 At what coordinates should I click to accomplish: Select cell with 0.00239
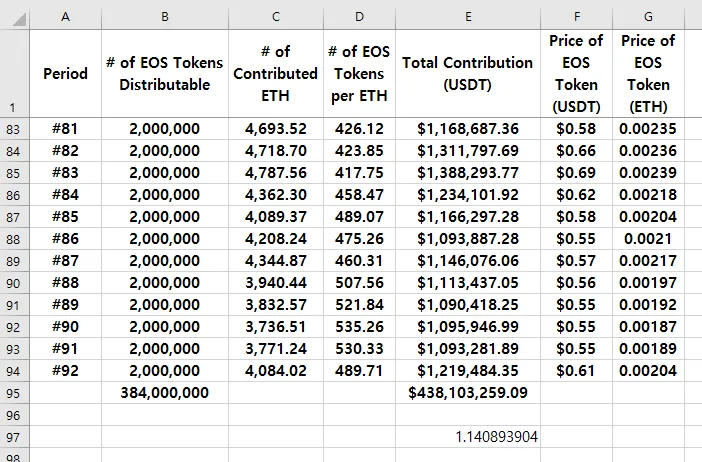648,173
